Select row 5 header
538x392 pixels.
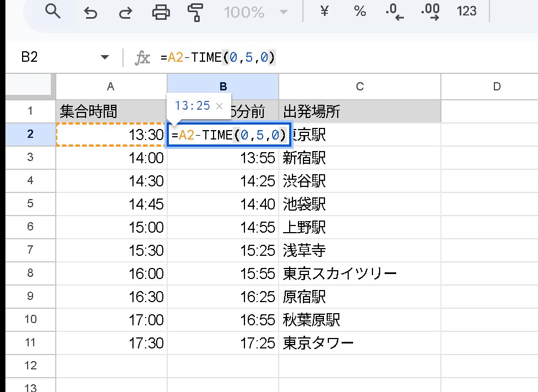30,204
